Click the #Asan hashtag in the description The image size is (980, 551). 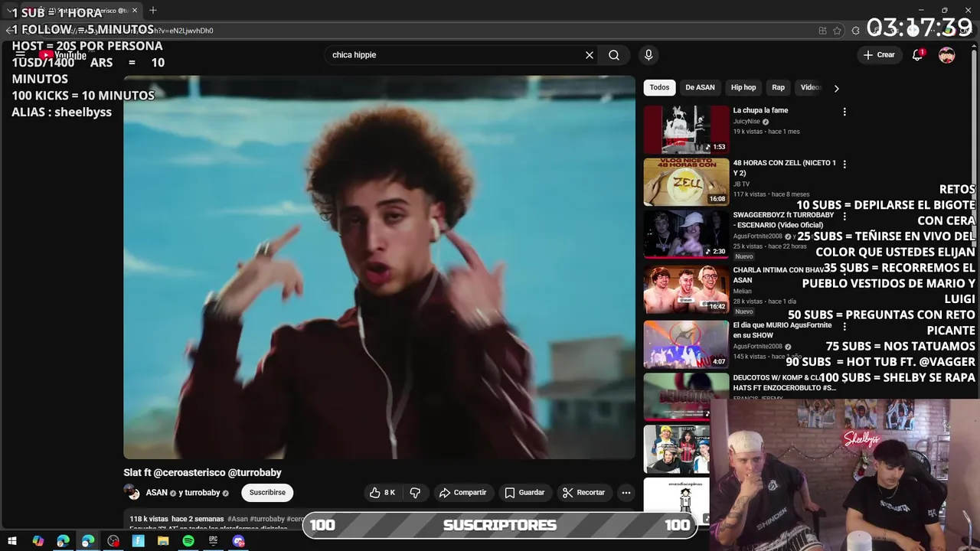[237, 519]
